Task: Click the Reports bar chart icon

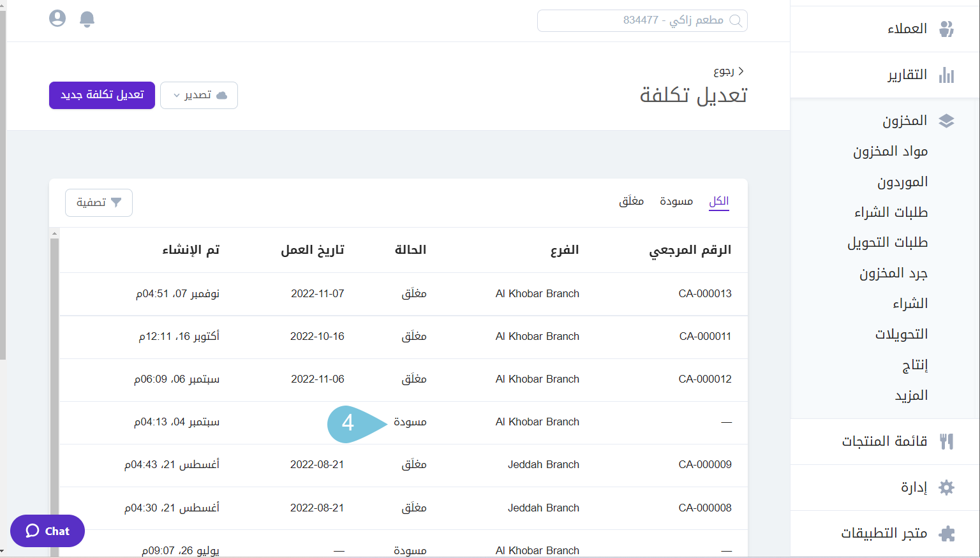Action: point(946,75)
